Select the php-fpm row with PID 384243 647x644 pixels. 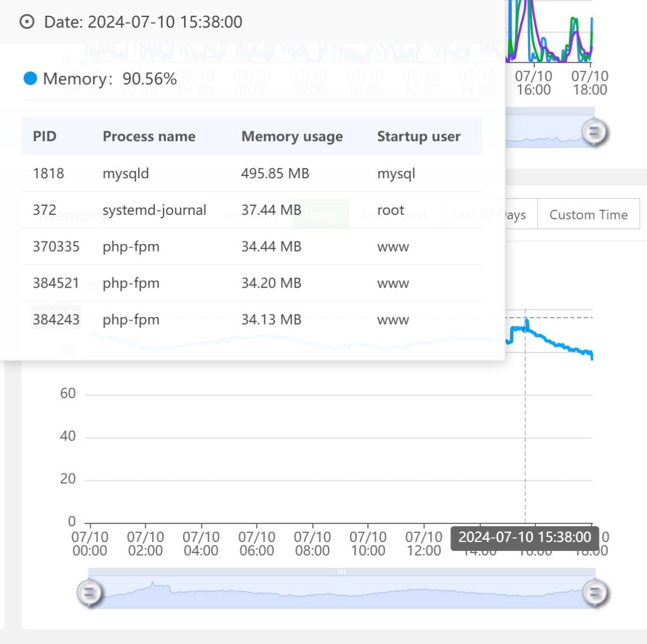pyautogui.click(x=252, y=320)
